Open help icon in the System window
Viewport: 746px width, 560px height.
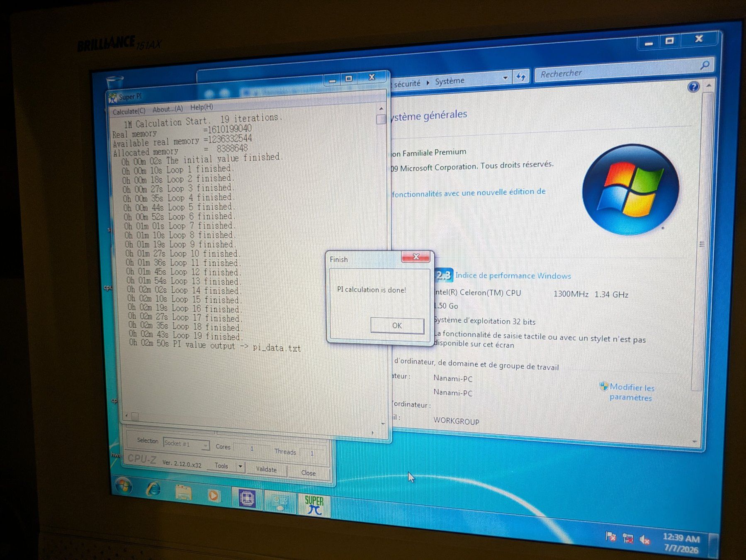[693, 87]
